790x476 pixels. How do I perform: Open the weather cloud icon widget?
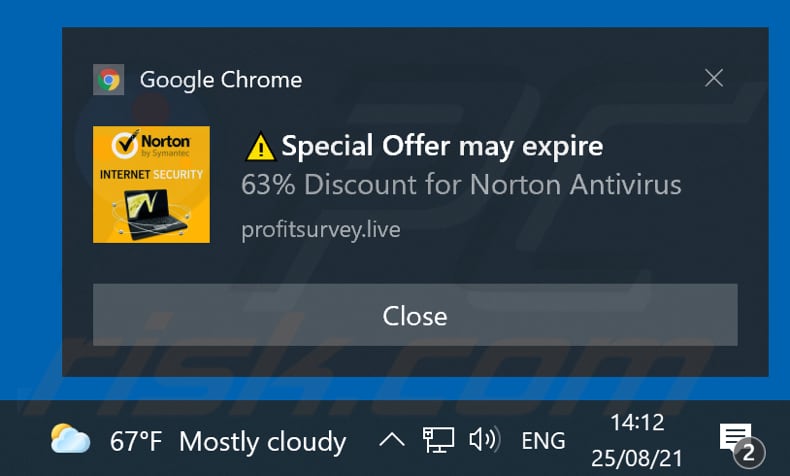(x=71, y=439)
